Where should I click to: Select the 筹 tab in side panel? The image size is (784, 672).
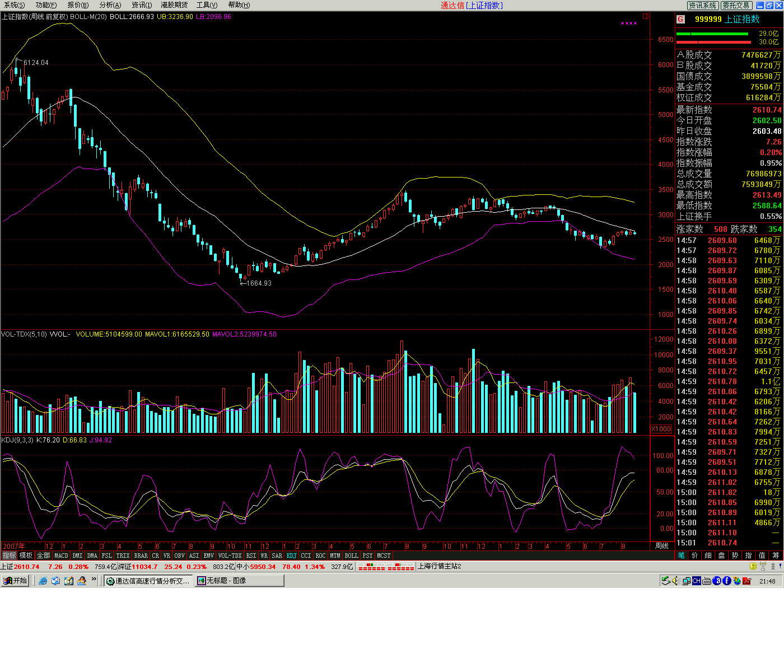coord(776,556)
